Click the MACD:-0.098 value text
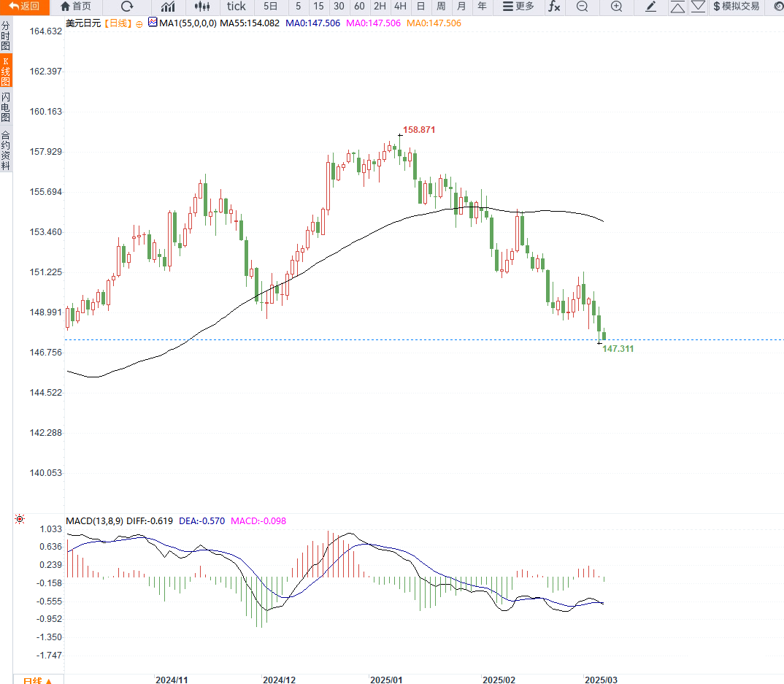 [258, 521]
